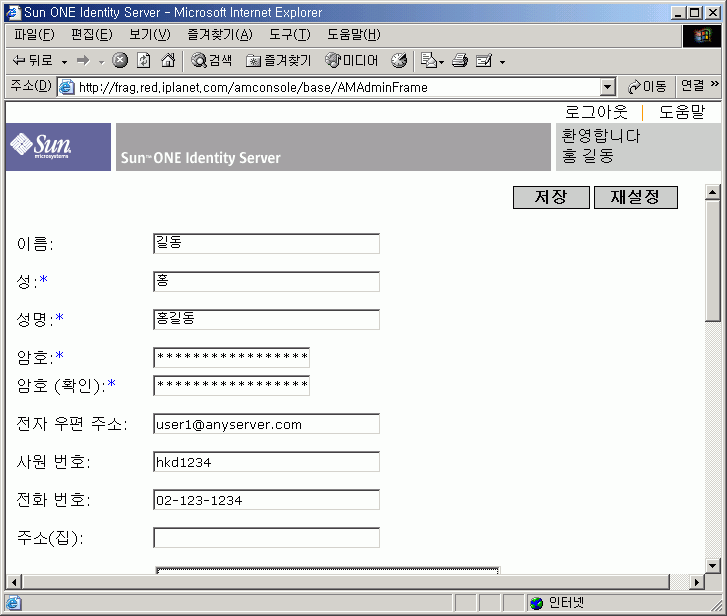
Task: Click the page icon in address bar
Action: click(67, 87)
